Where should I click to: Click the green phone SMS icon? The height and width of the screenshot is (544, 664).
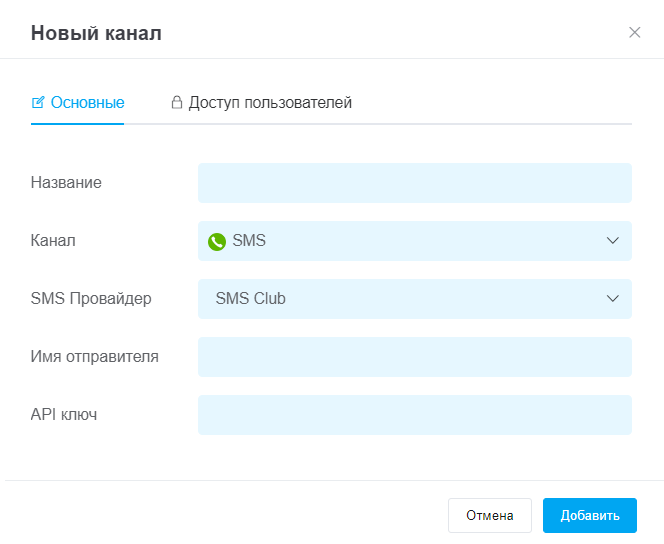pos(217,242)
